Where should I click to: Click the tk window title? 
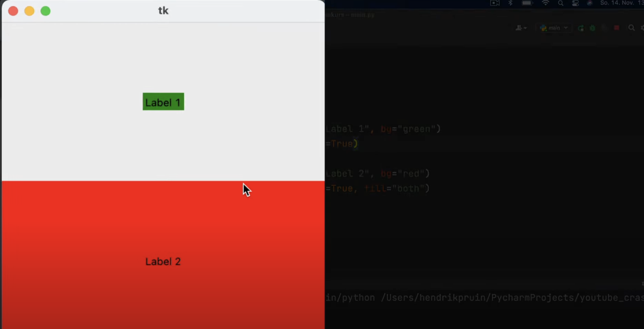(163, 10)
